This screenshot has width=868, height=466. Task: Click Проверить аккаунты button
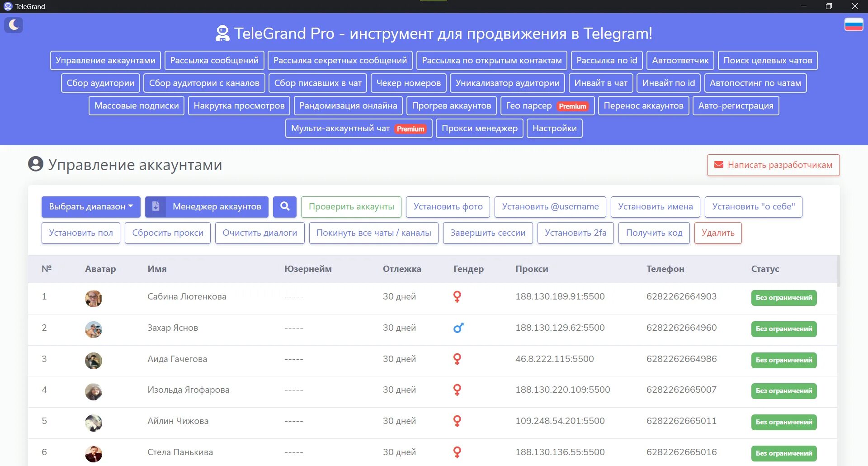click(351, 207)
